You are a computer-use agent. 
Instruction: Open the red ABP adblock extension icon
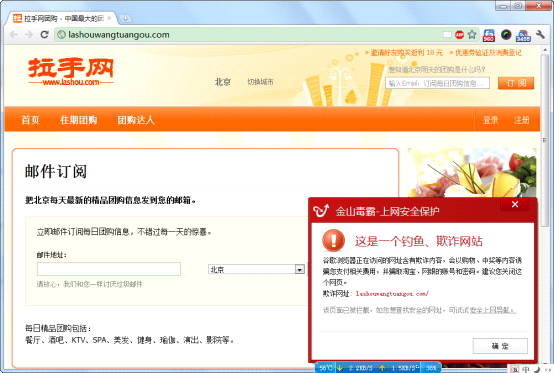pyautogui.click(x=459, y=35)
